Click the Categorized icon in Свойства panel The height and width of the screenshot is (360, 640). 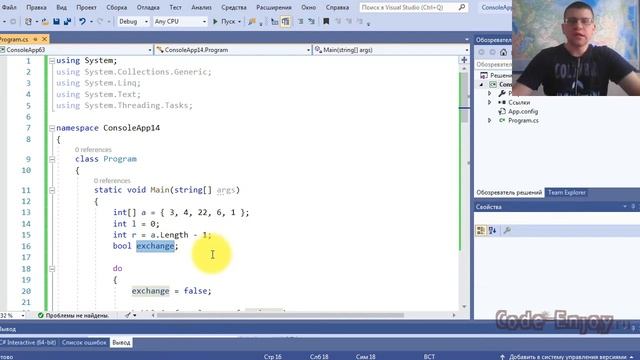(x=481, y=231)
